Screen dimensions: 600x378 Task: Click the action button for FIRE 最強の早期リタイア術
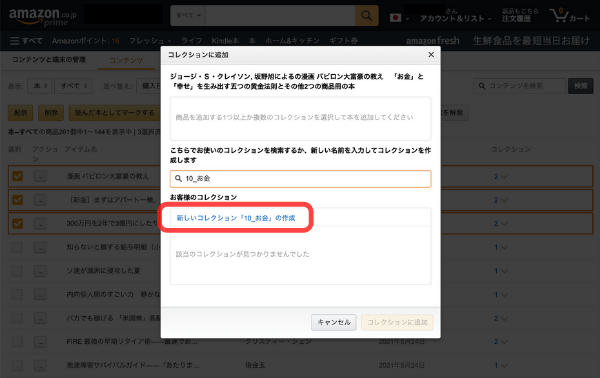40,342
